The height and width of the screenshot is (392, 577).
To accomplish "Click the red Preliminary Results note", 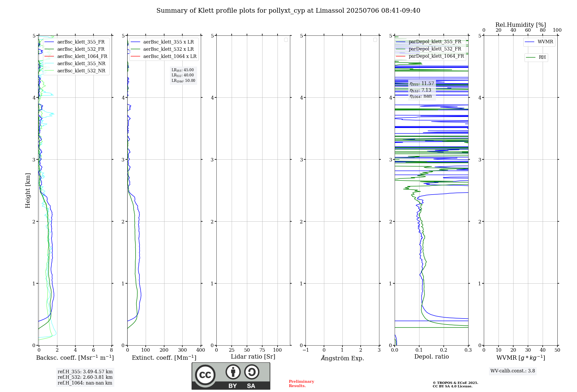I will click(x=301, y=384).
